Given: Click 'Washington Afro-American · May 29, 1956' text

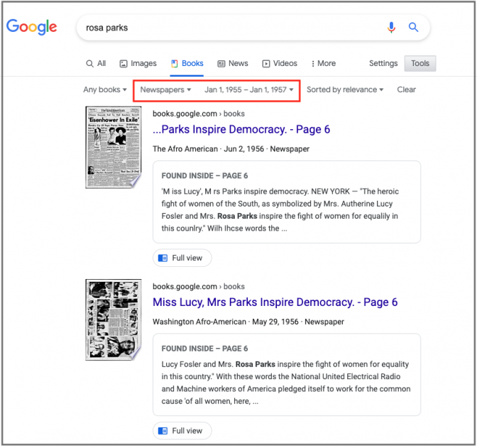Looking at the screenshot, I should [x=226, y=322].
